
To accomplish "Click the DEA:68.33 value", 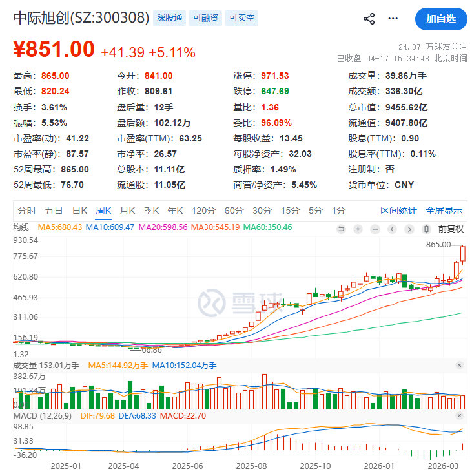I will [x=137, y=415].
